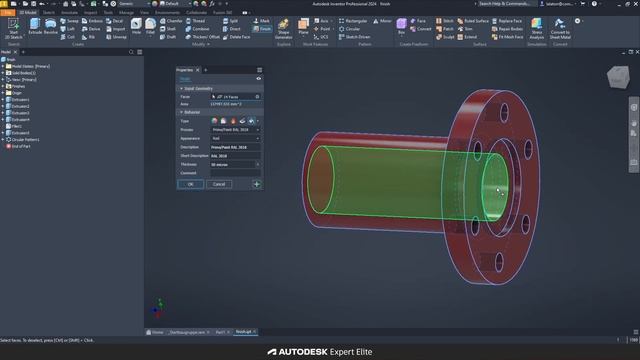640x360 pixels.
Task: Open the Tools ribbon tab
Action: (x=108, y=13)
